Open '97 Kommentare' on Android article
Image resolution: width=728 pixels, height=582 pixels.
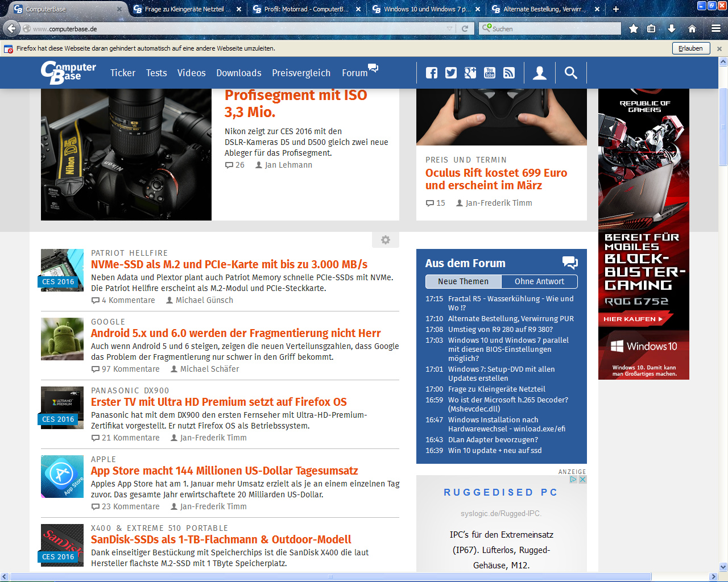(x=126, y=369)
